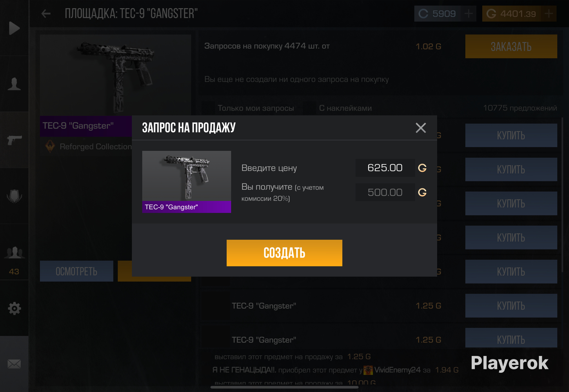
Task: Open the profile silhouette icon
Action: (x=14, y=84)
